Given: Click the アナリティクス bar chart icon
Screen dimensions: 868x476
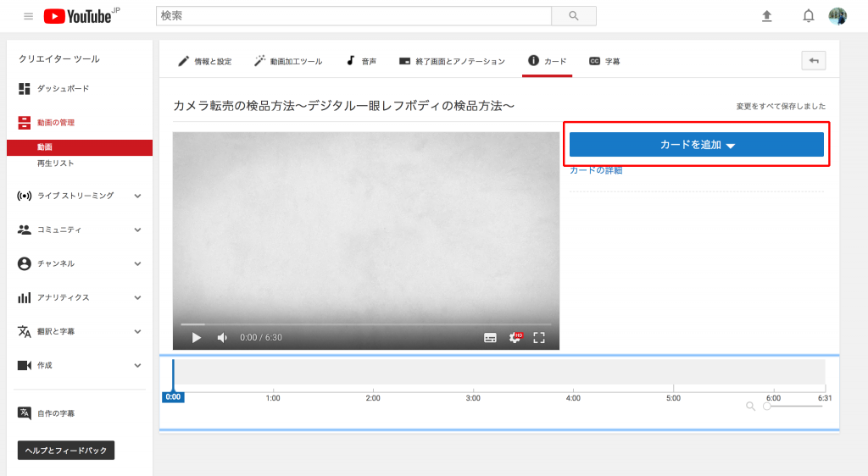Looking at the screenshot, I should point(25,297).
